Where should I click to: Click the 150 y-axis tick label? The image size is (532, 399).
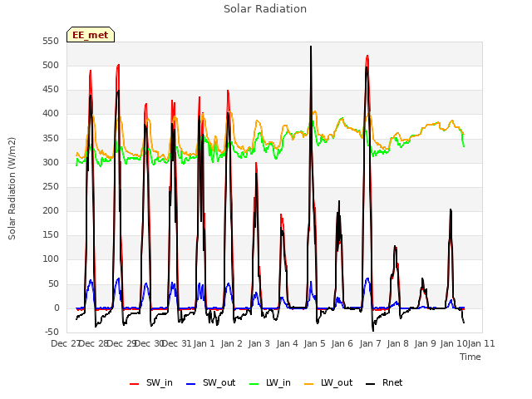coord(51,234)
